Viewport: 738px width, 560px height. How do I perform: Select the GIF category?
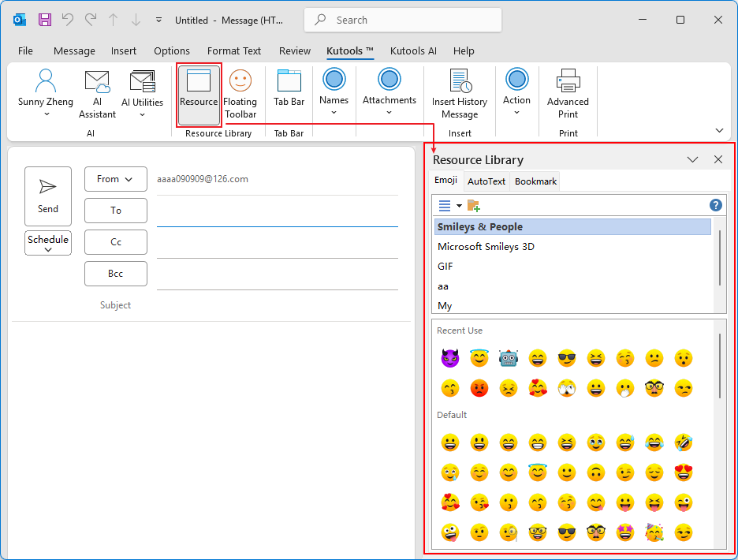(x=572, y=266)
